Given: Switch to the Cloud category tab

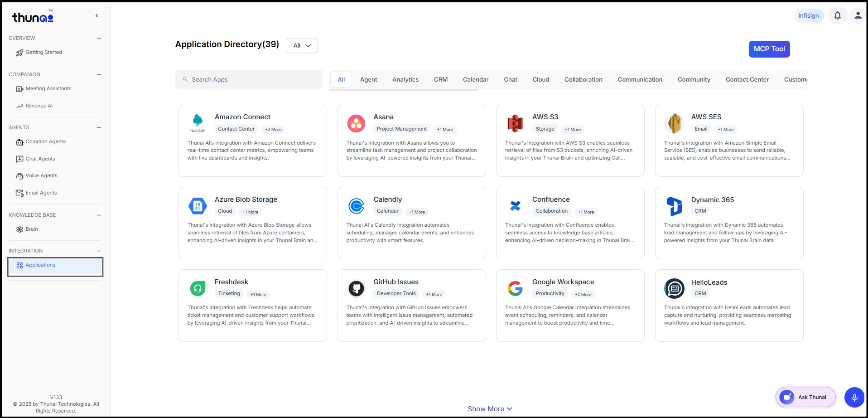Looking at the screenshot, I should tap(540, 80).
